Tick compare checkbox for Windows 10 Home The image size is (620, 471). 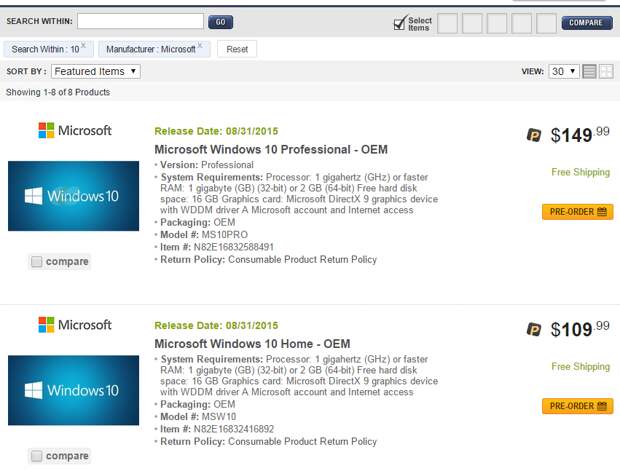tap(36, 456)
